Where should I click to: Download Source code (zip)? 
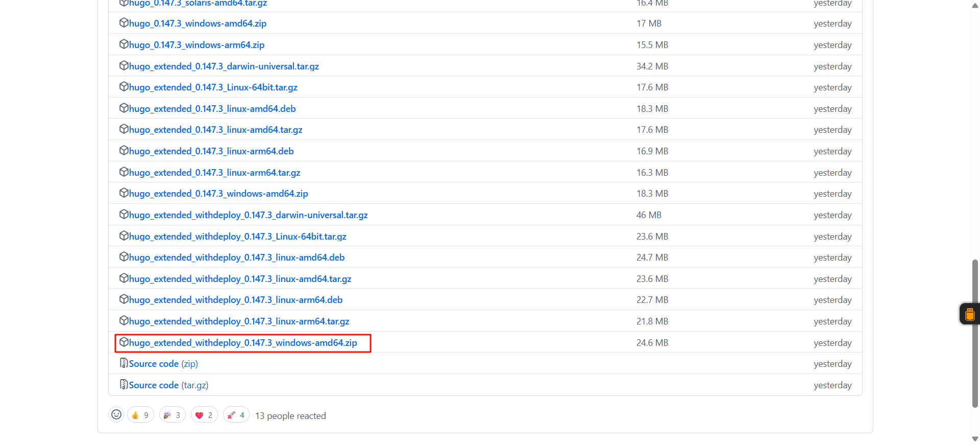pyautogui.click(x=163, y=364)
